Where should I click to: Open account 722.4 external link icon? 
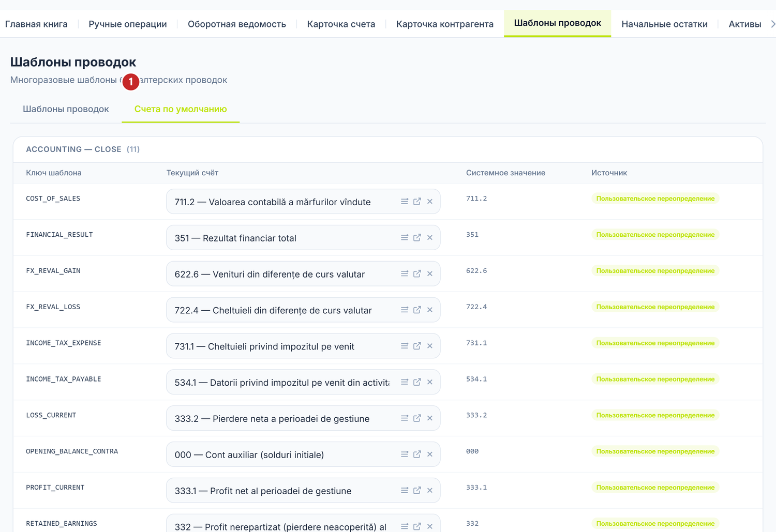(x=417, y=310)
